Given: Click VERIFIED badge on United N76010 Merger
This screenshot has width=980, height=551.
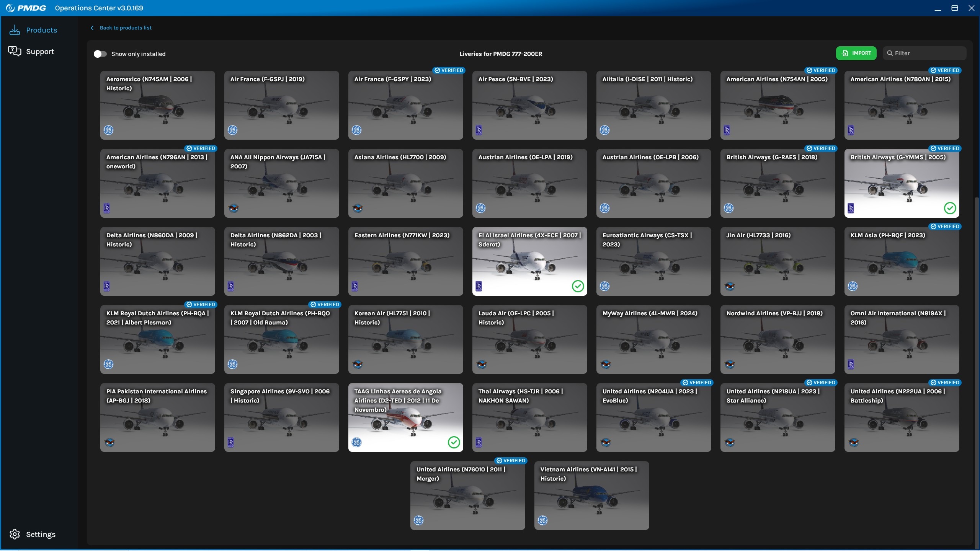Looking at the screenshot, I should (511, 461).
